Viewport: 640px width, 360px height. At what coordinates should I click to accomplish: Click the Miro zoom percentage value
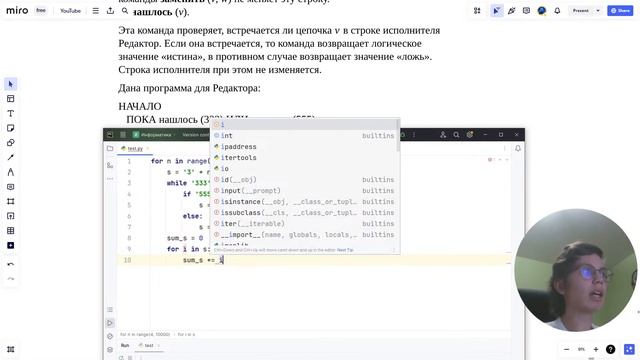(x=581, y=349)
